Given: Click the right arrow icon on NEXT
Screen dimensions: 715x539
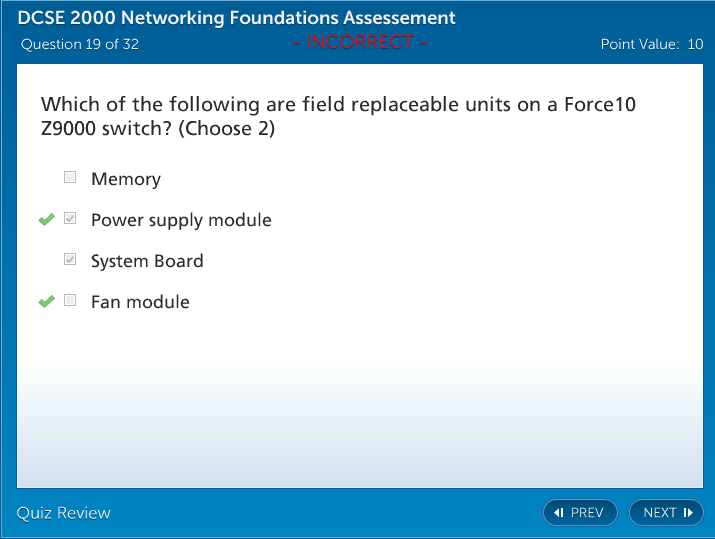Looking at the screenshot, I should tap(688, 513).
